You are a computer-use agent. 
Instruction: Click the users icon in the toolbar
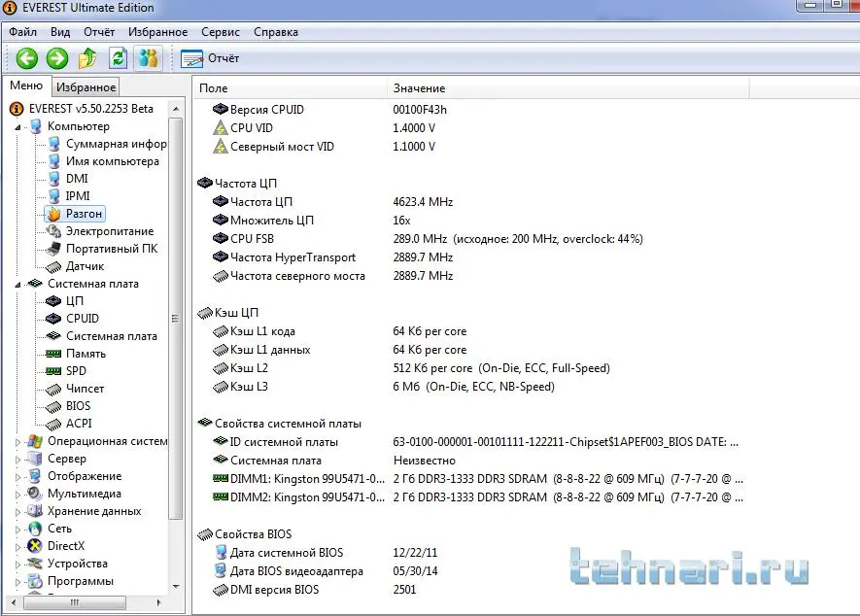(x=148, y=58)
